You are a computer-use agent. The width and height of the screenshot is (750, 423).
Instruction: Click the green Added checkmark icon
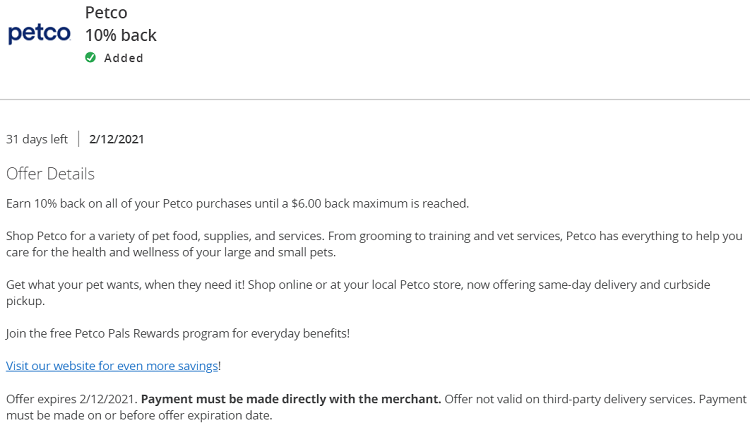click(90, 57)
